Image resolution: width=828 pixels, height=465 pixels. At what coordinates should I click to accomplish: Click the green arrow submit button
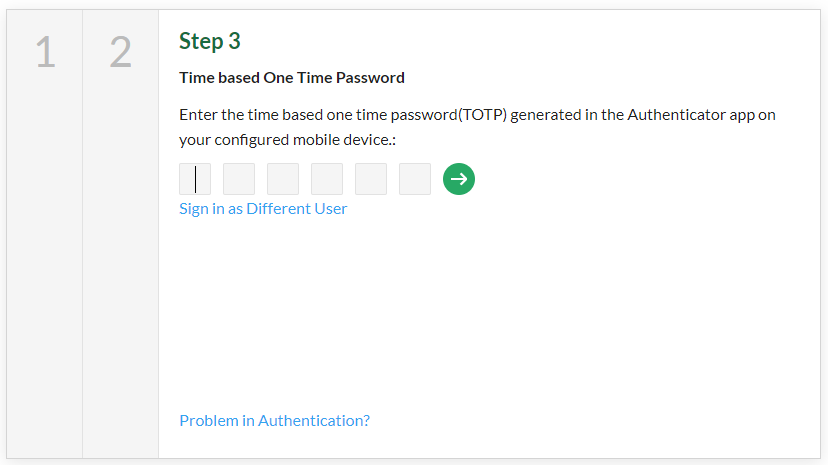coord(459,179)
